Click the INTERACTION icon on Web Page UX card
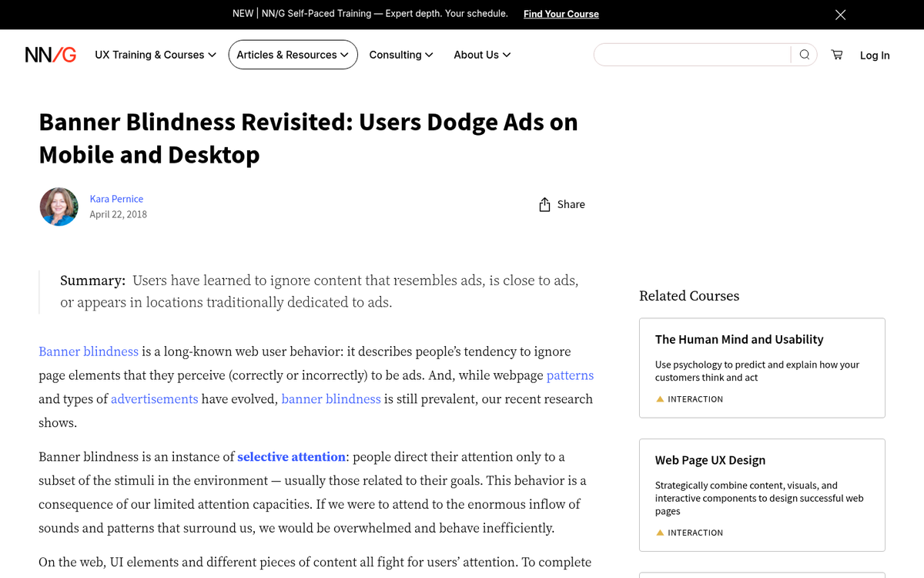The width and height of the screenshot is (924, 578). pyautogui.click(x=660, y=533)
